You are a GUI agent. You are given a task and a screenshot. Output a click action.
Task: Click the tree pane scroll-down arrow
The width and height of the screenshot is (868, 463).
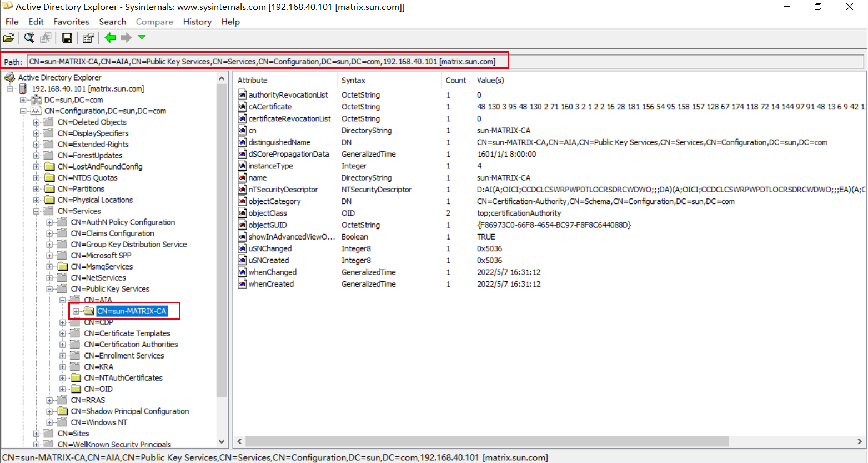click(222, 442)
